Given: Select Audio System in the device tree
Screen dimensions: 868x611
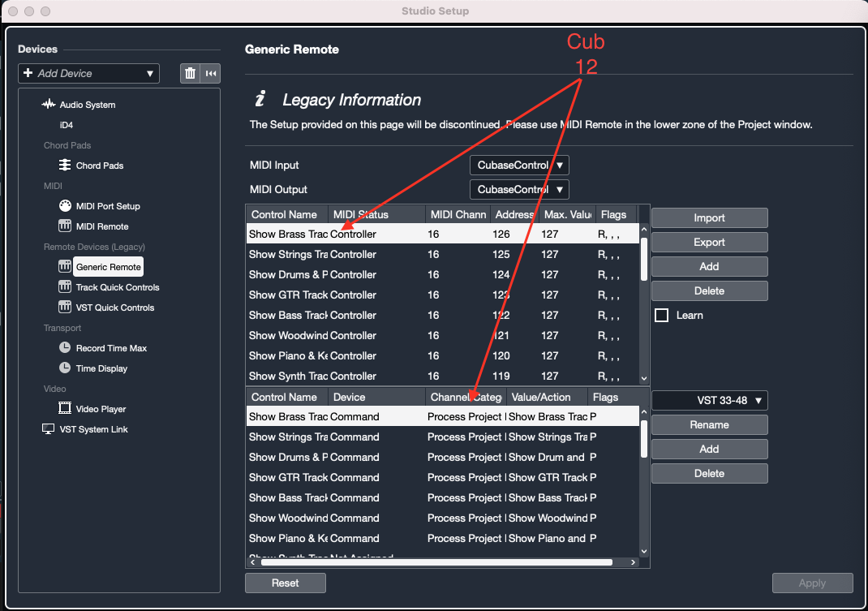Looking at the screenshot, I should click(88, 105).
